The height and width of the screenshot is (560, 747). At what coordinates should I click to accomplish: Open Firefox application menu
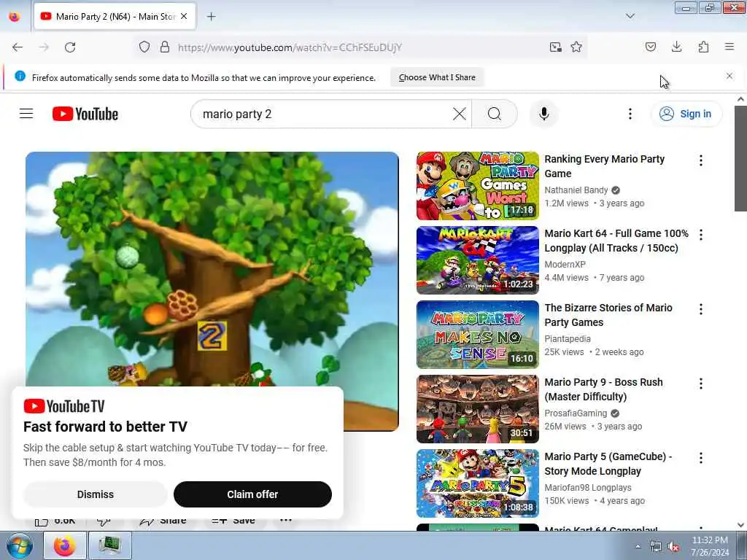click(729, 47)
